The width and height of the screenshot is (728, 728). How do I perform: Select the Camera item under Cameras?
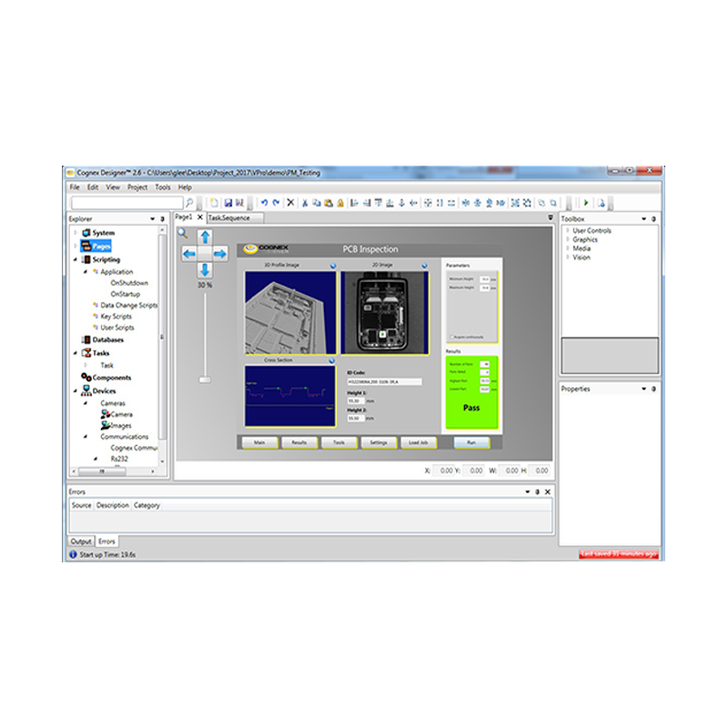tap(120, 414)
